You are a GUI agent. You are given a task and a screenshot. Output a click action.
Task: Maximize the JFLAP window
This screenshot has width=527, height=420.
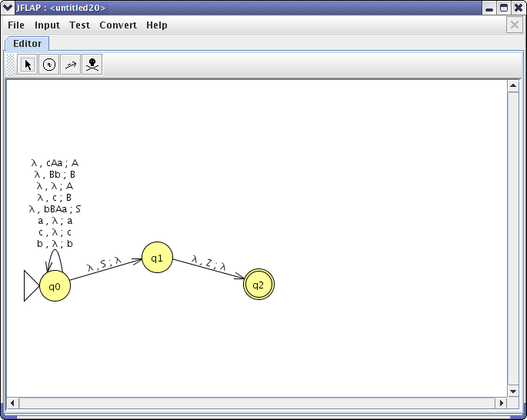pyautogui.click(x=504, y=8)
